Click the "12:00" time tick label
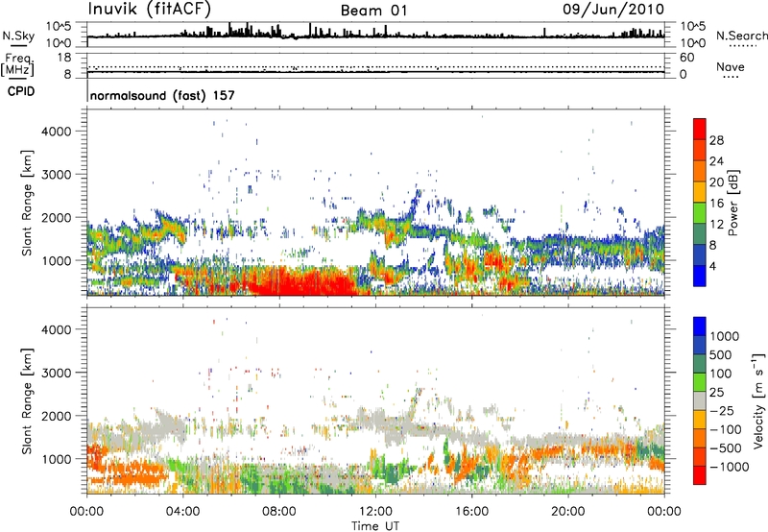The width and height of the screenshot is (768, 532). click(x=375, y=512)
